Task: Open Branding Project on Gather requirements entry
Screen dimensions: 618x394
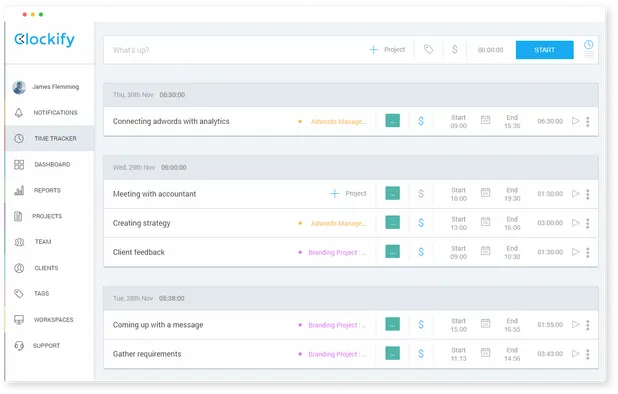Action: pos(332,354)
